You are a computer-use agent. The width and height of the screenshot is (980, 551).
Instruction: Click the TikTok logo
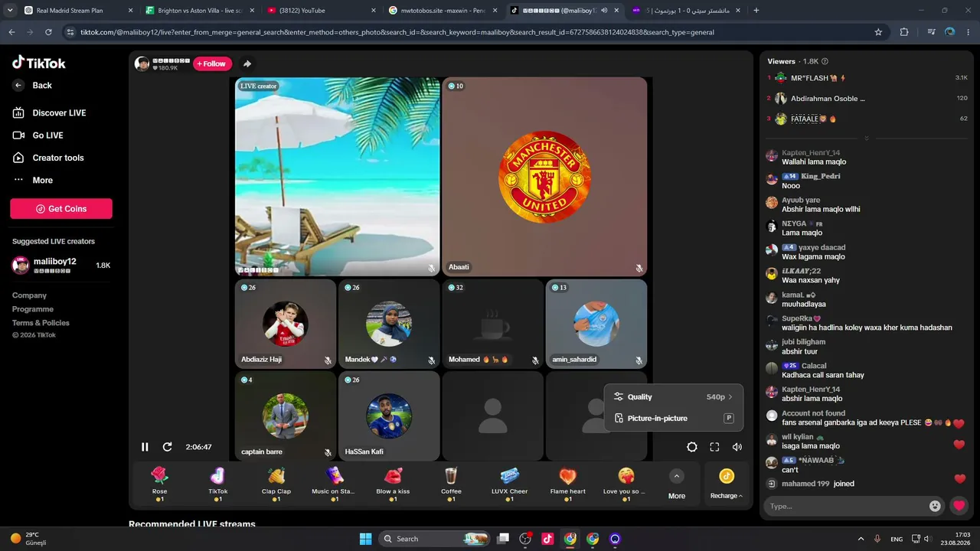pyautogui.click(x=39, y=63)
